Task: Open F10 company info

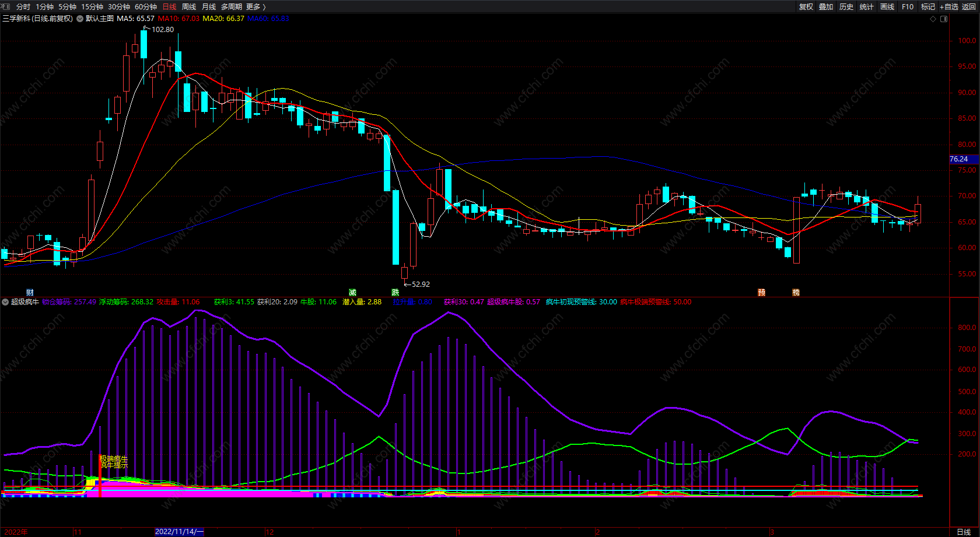Action: [x=908, y=7]
